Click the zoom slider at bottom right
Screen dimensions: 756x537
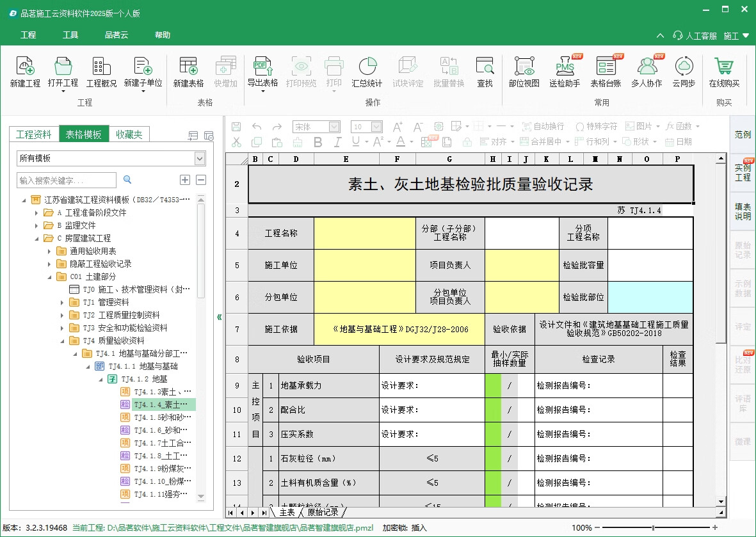click(653, 528)
